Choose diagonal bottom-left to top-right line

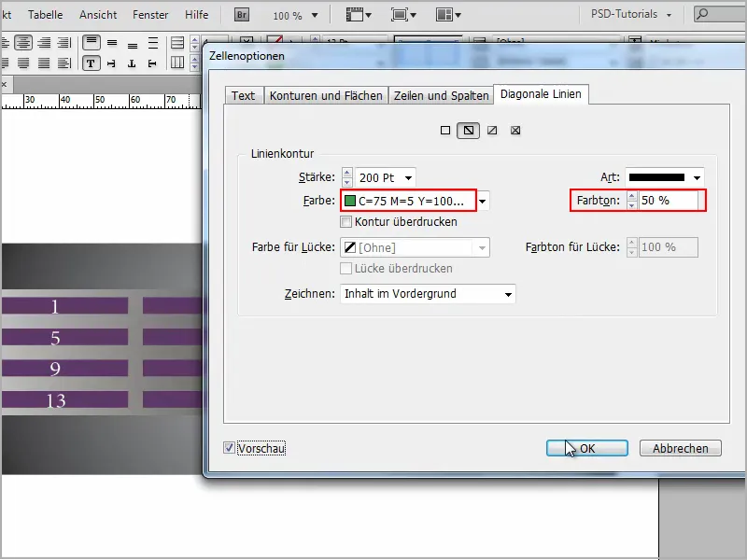point(492,131)
